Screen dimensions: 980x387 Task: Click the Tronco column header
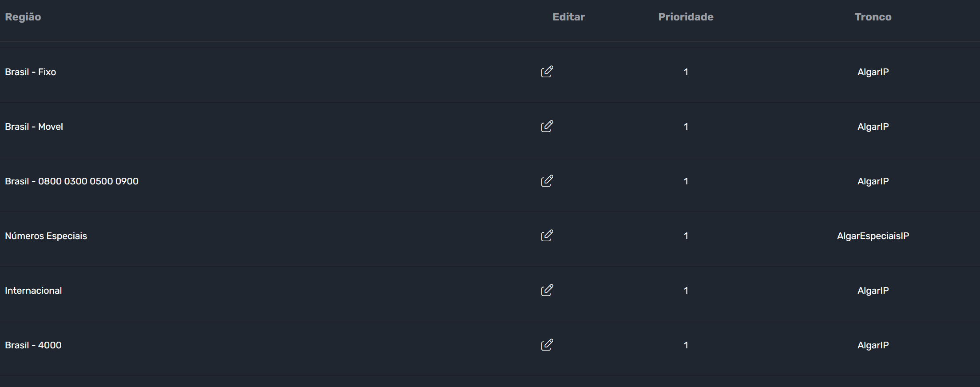tap(873, 17)
